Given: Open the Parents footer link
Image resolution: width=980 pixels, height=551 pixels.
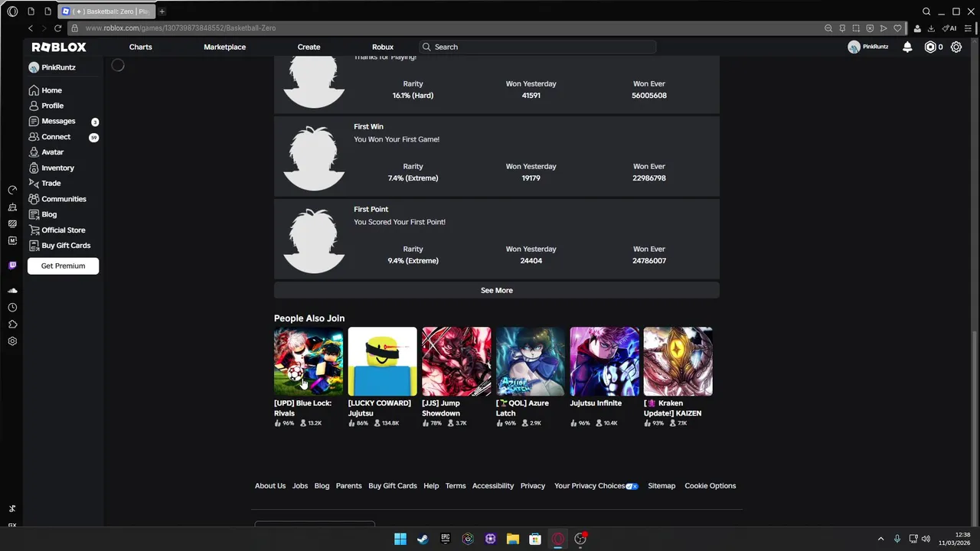Looking at the screenshot, I should (348, 486).
